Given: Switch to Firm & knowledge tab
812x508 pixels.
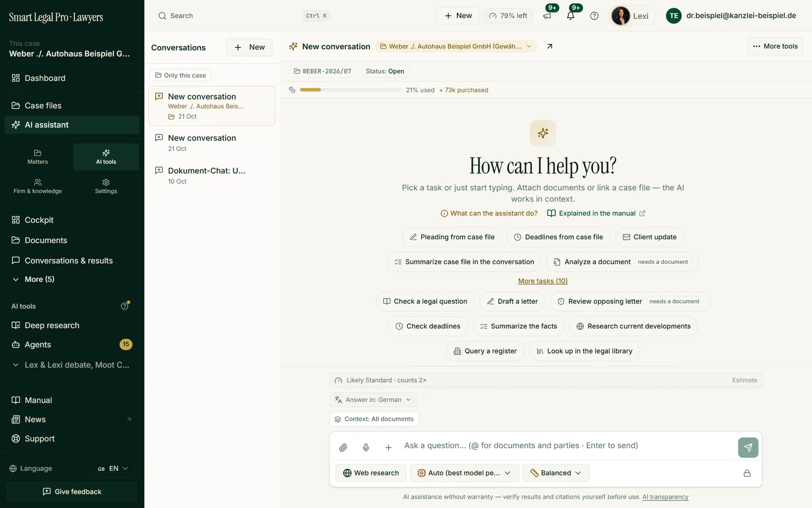Looking at the screenshot, I should (x=38, y=186).
